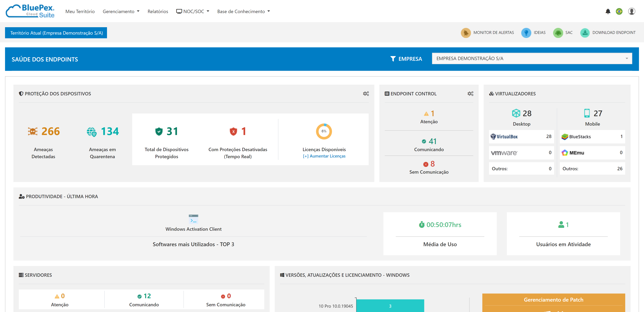Click the MEmu logo row

[x=592, y=152]
